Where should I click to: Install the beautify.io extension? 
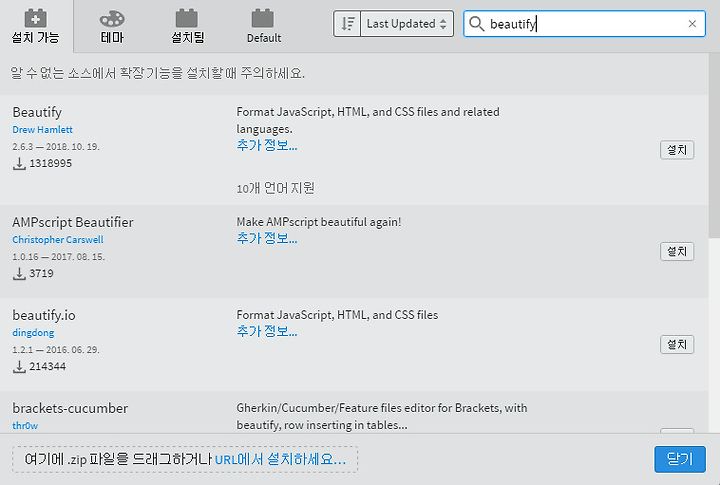tap(677, 344)
